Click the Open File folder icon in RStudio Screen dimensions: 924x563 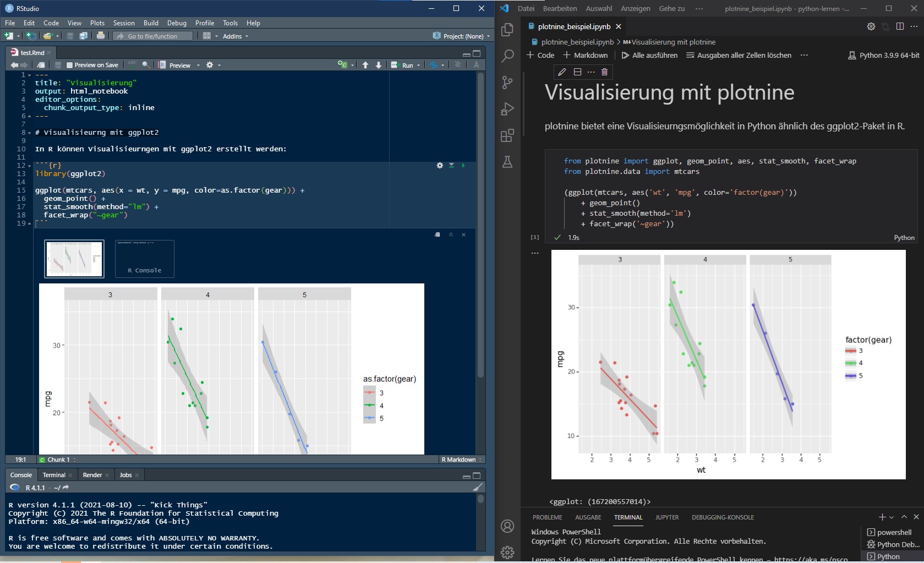[47, 36]
